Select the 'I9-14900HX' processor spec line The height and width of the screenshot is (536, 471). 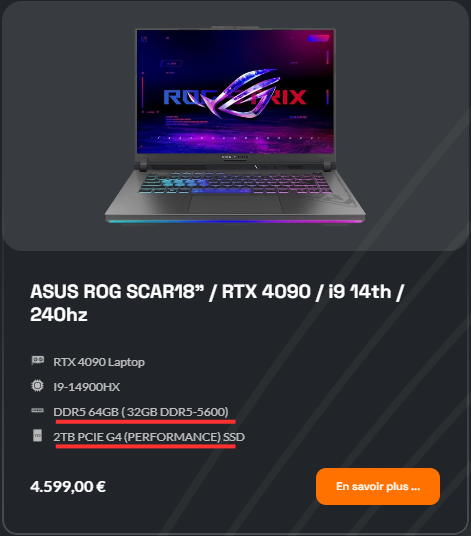click(x=86, y=387)
